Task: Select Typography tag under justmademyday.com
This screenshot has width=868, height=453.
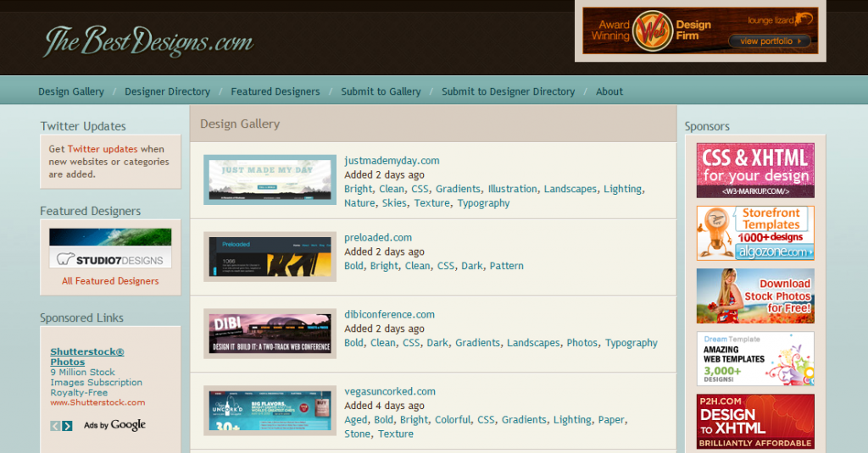Action: [483, 203]
